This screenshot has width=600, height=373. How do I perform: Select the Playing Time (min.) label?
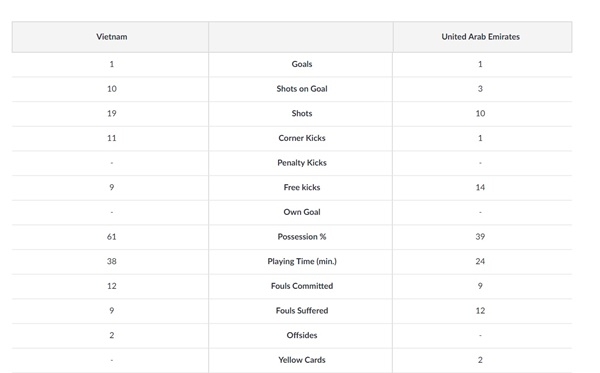(x=302, y=261)
